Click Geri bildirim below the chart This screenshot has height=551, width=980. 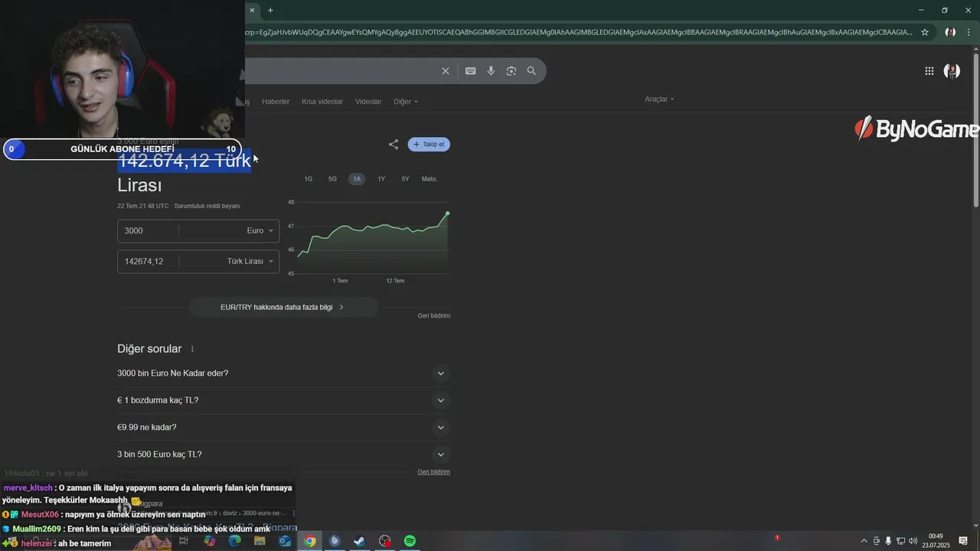(x=434, y=316)
